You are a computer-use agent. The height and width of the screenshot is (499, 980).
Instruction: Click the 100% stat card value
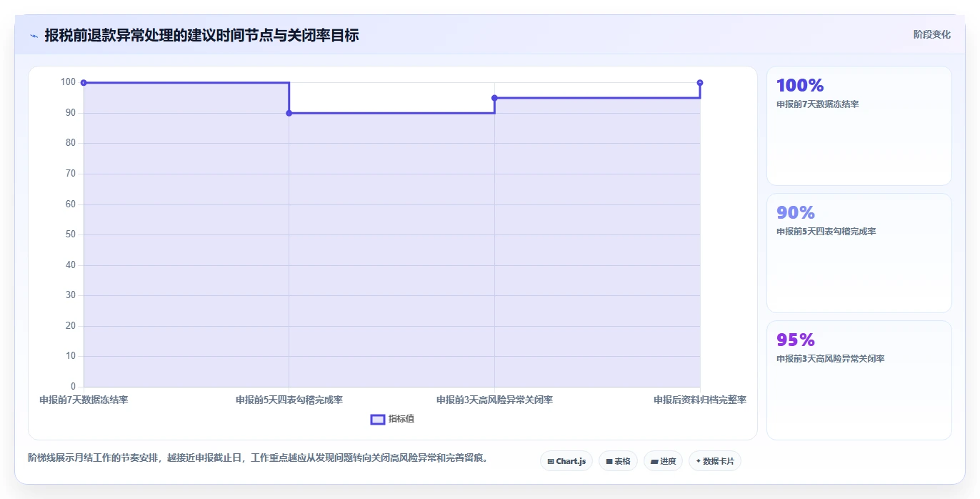coord(800,86)
